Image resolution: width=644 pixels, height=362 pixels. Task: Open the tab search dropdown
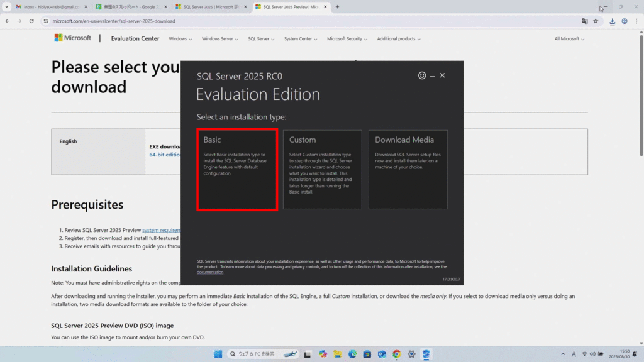click(x=6, y=6)
